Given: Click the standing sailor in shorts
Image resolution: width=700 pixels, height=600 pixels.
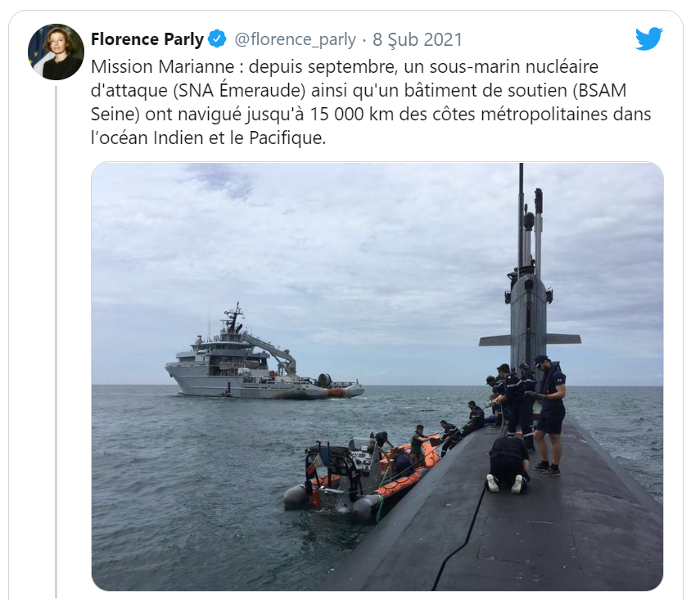Looking at the screenshot, I should pyautogui.click(x=549, y=415).
